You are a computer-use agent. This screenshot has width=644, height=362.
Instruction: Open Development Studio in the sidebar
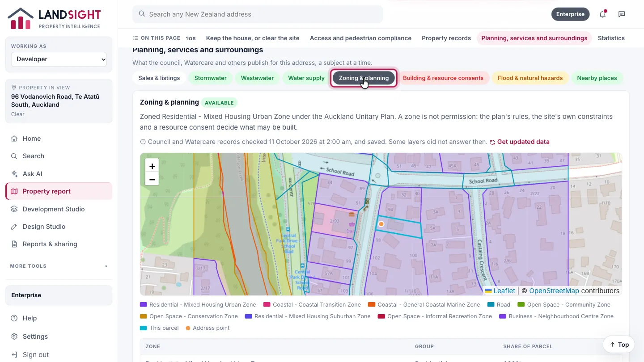(59, 209)
